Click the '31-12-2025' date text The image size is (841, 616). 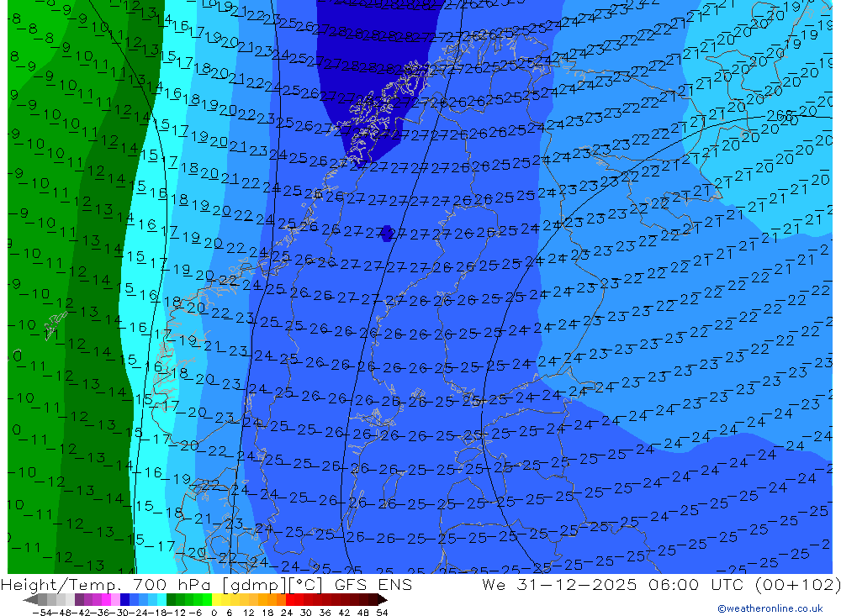pyautogui.click(x=577, y=584)
